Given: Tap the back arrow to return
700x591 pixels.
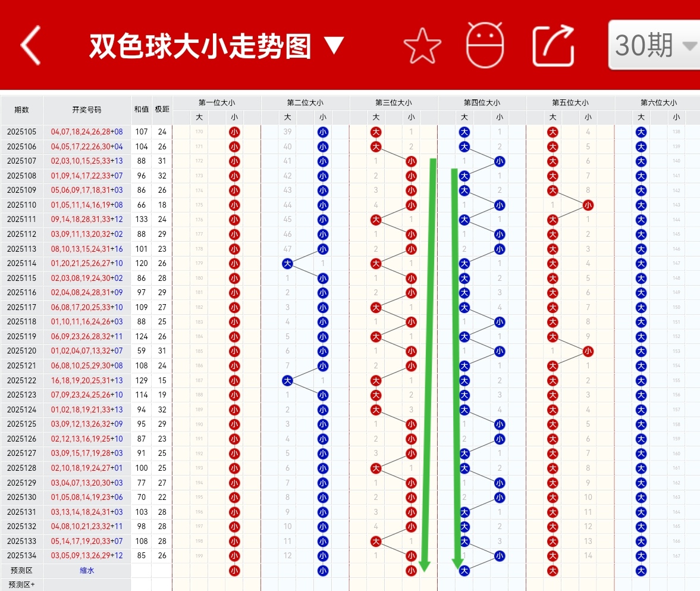Looking at the screenshot, I should click(29, 45).
